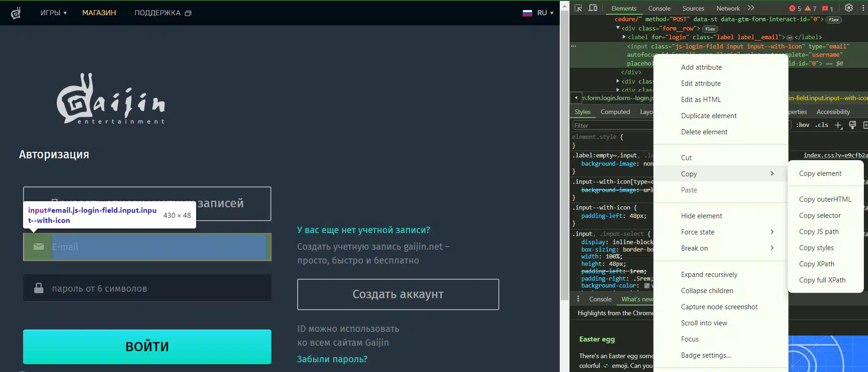Expand the collapsed label contents ellipsis badge
The image size is (868, 372).
790,37
